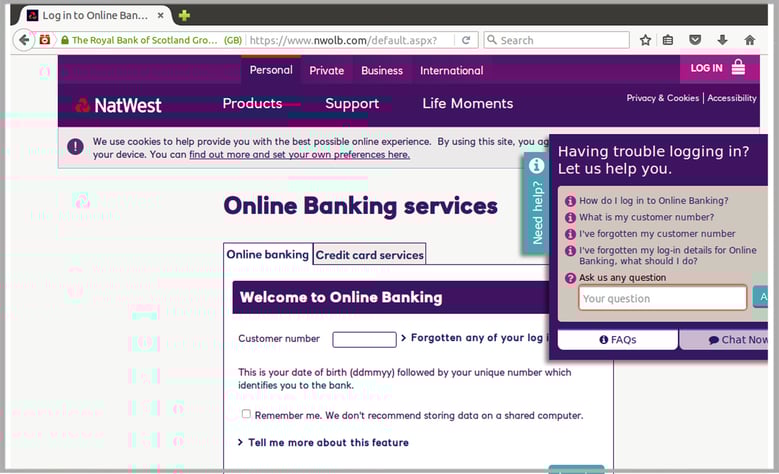Viewport: 779px width, 474px height.
Task: Open the downloads arrow icon
Action: [722, 40]
